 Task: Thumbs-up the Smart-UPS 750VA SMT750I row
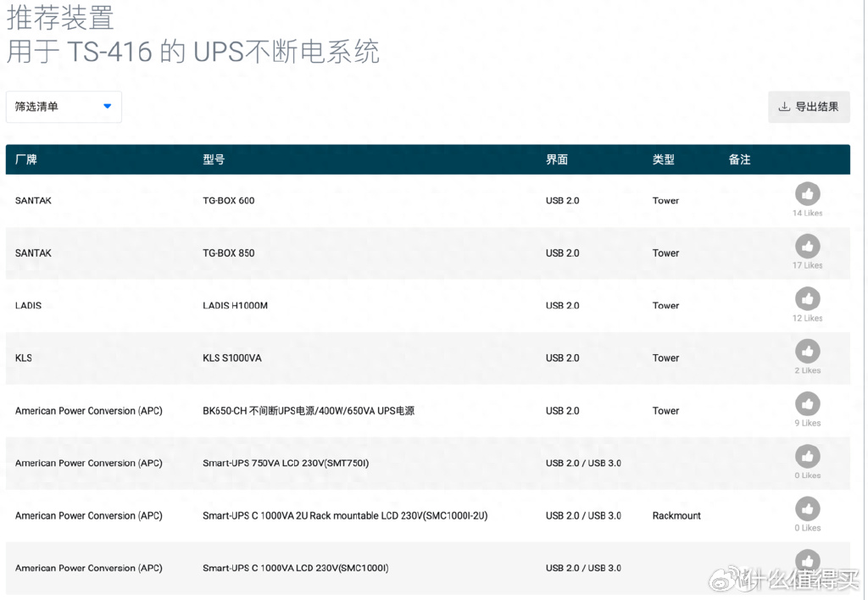click(807, 456)
